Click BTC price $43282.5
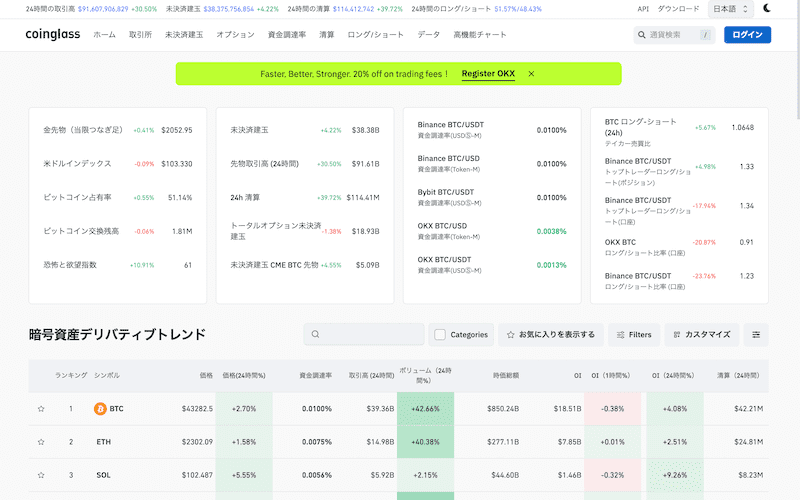 (197, 409)
